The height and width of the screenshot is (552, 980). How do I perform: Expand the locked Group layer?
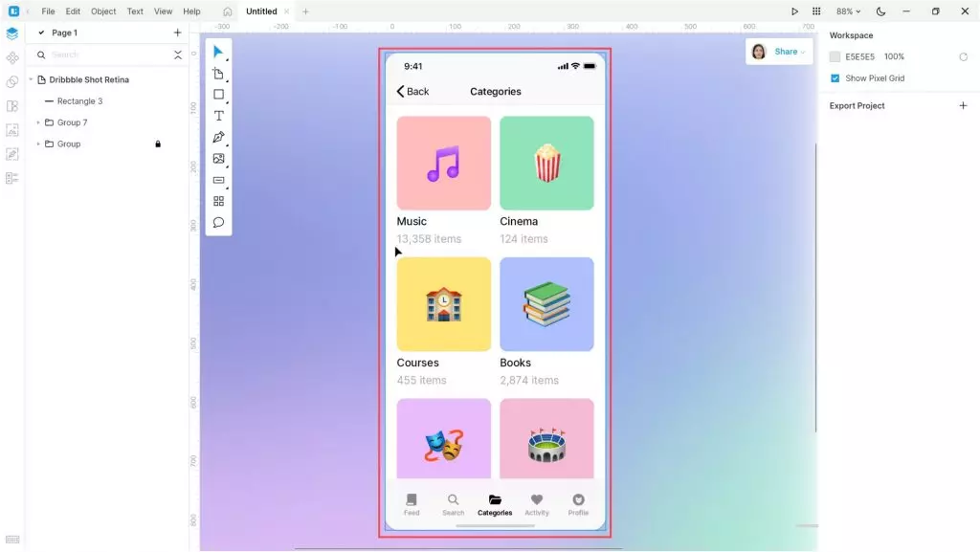[x=38, y=144]
